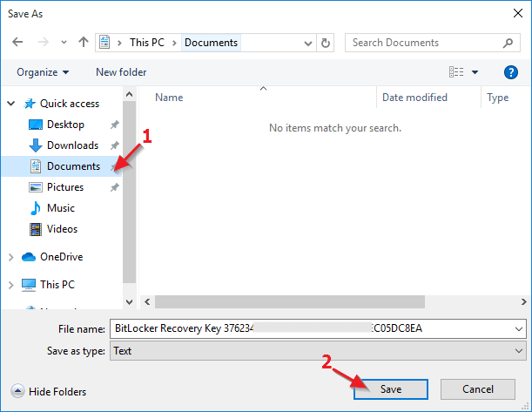
Task: Open Help with the blue question icon
Action: pos(510,72)
